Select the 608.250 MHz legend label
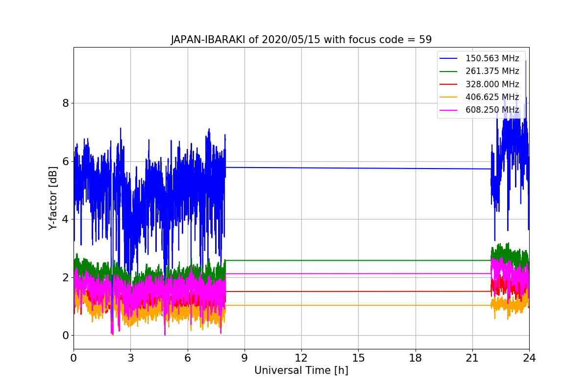The image size is (588, 392). pyautogui.click(x=492, y=110)
